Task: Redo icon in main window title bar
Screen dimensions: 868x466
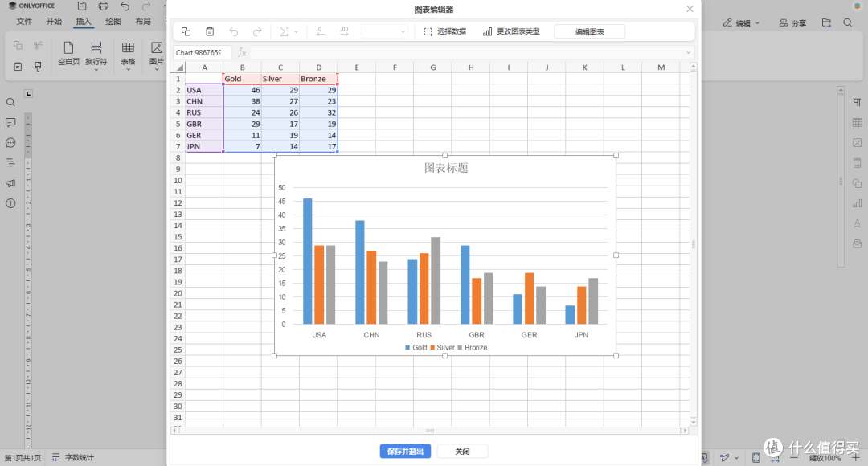Action: [x=146, y=6]
